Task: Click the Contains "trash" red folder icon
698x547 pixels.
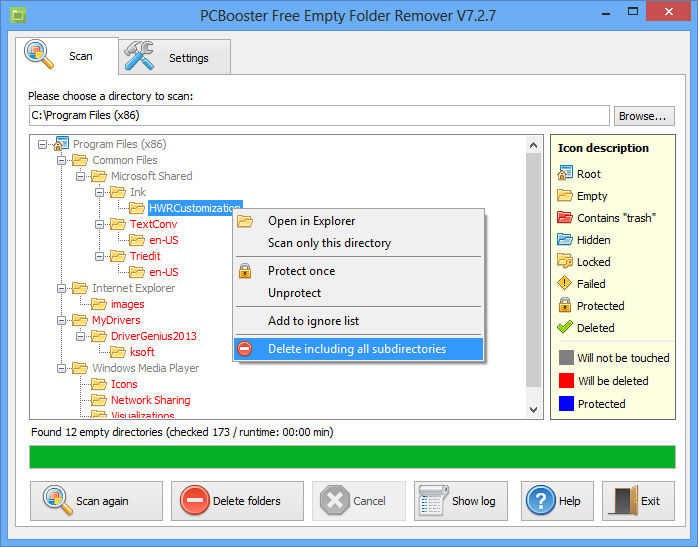Action: click(x=565, y=217)
